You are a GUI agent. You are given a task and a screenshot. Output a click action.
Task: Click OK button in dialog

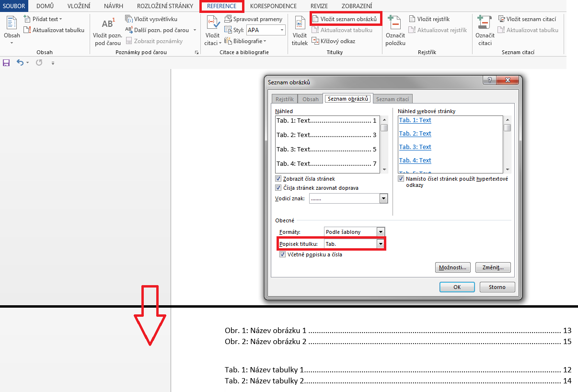tap(457, 287)
